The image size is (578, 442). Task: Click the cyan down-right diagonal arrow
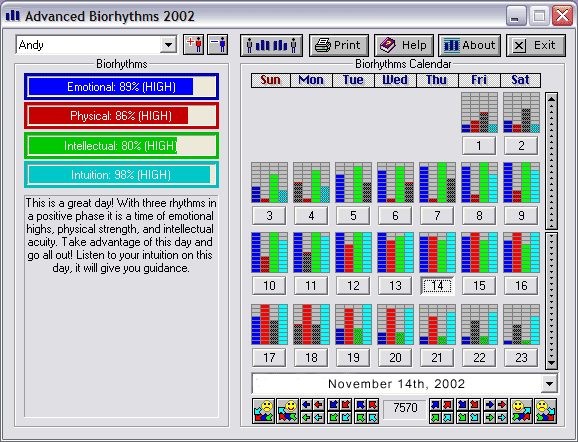(475, 418)
